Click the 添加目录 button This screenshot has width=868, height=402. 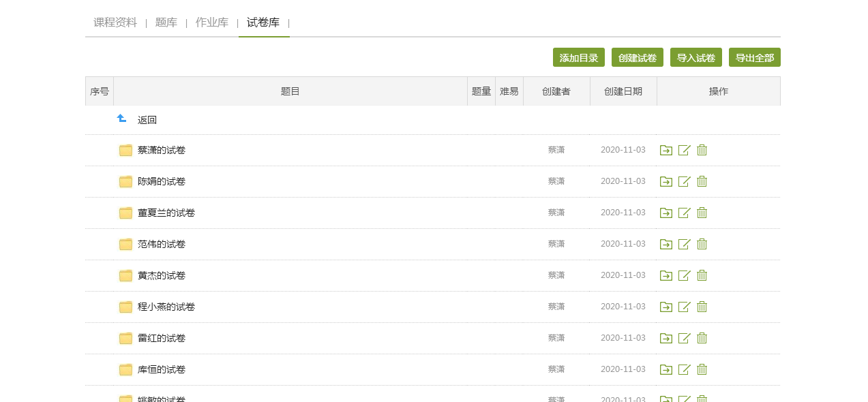pyautogui.click(x=578, y=57)
